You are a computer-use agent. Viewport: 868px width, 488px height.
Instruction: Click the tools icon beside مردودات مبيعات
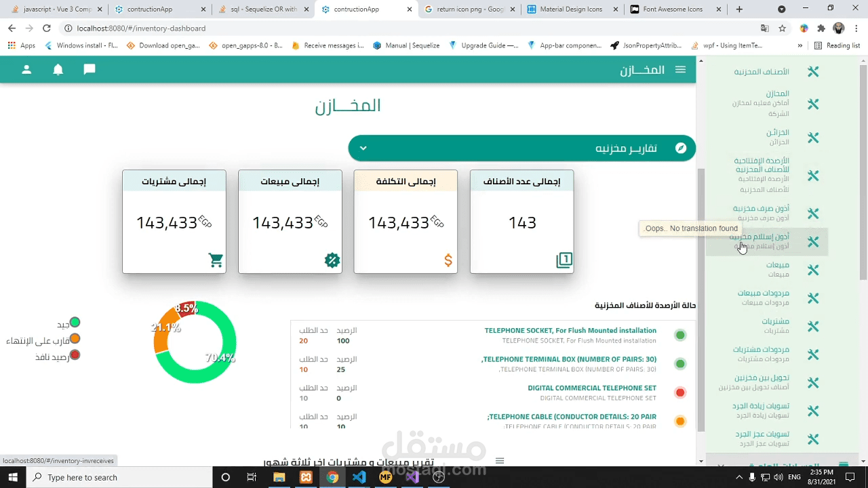click(x=813, y=298)
